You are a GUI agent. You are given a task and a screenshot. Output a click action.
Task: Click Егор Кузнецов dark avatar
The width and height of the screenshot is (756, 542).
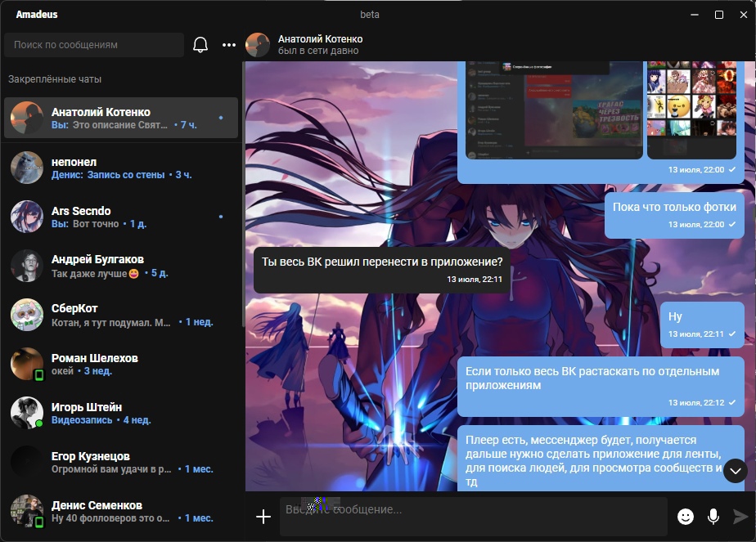pos(27,462)
